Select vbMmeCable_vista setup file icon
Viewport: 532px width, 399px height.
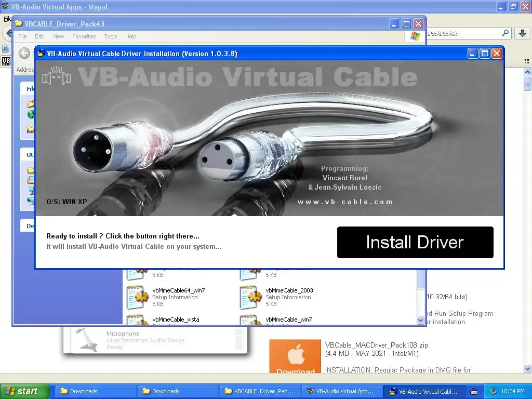click(137, 320)
